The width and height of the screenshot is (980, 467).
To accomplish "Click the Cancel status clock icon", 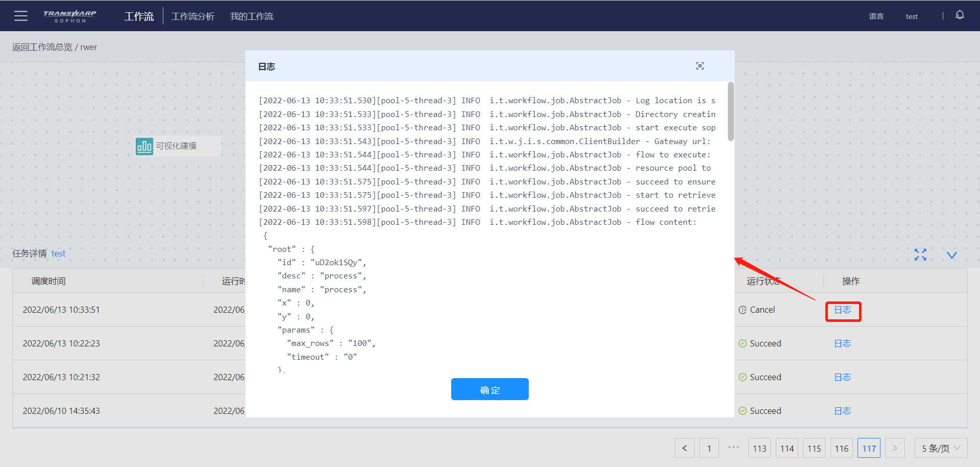I will (x=743, y=310).
